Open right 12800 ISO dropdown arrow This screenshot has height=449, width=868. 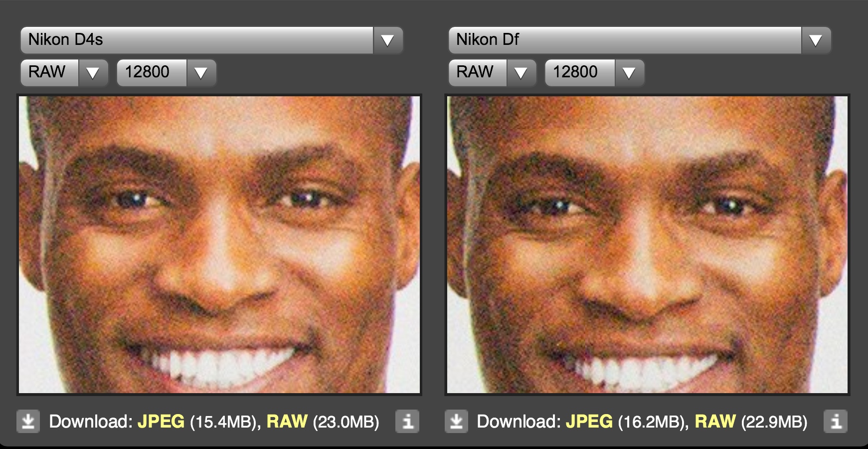click(629, 73)
